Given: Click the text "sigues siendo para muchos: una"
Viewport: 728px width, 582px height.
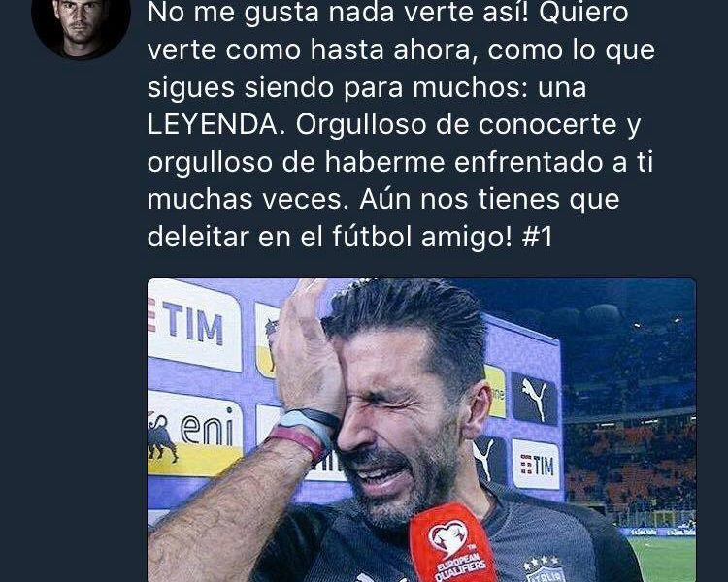Looking at the screenshot, I should pos(367,87).
